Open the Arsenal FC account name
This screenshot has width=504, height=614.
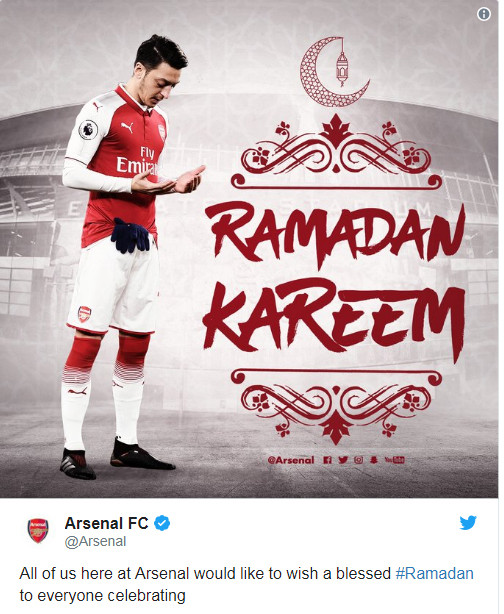(x=107, y=523)
